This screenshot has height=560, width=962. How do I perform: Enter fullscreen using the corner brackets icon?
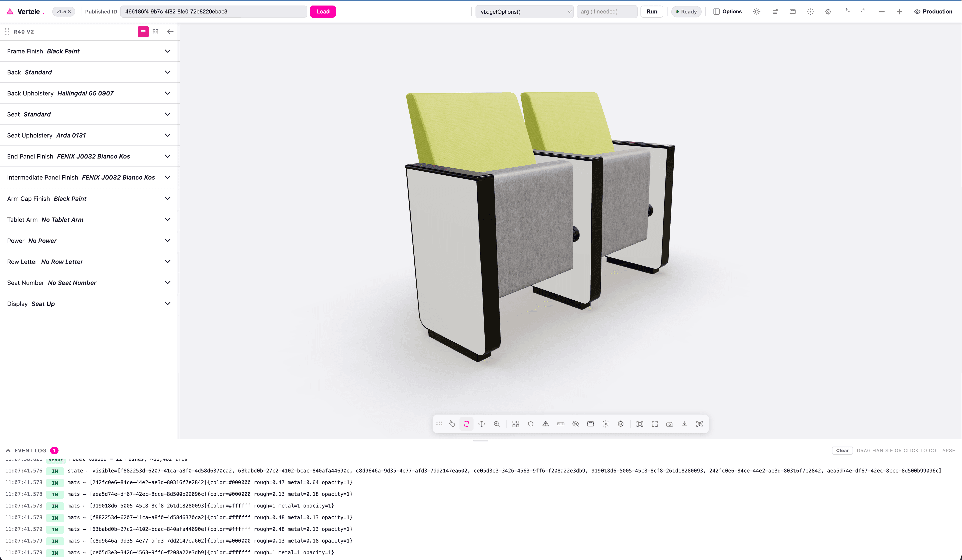pyautogui.click(x=655, y=424)
